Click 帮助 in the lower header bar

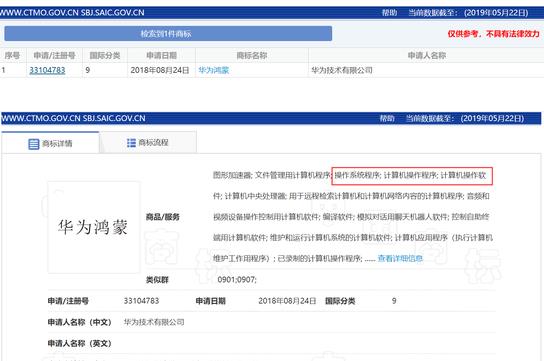387,118
